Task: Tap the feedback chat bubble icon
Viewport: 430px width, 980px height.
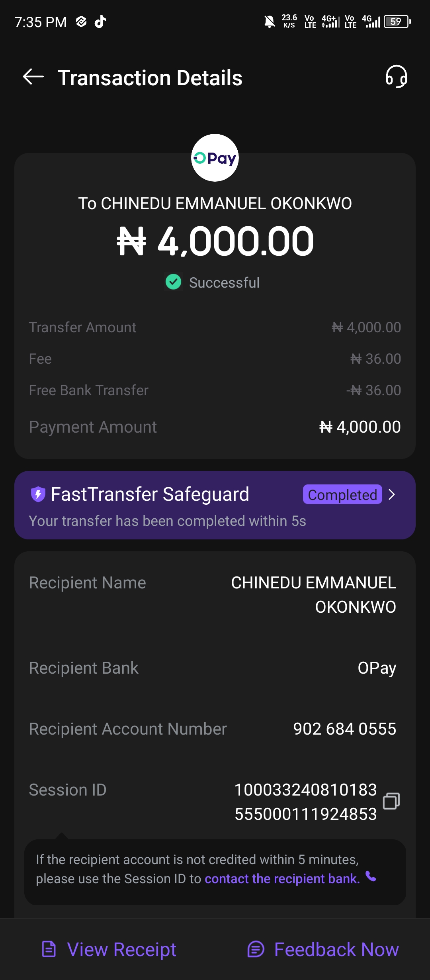Action: click(x=256, y=949)
